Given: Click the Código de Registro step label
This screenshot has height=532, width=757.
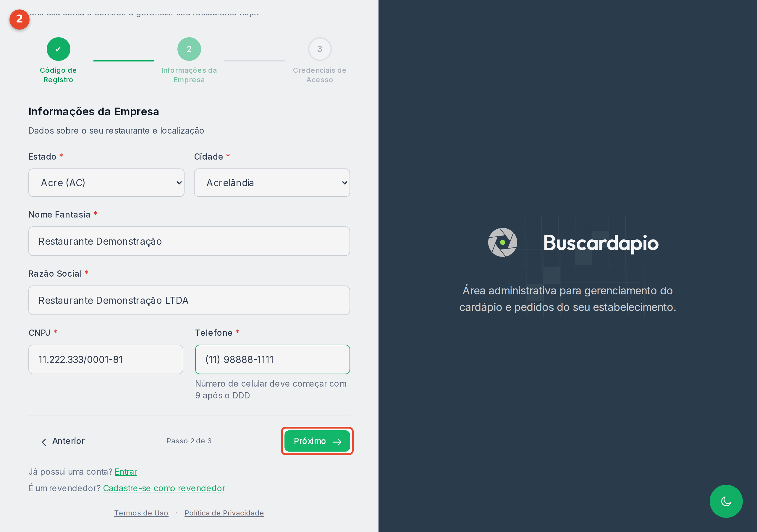Looking at the screenshot, I should 58,75.
